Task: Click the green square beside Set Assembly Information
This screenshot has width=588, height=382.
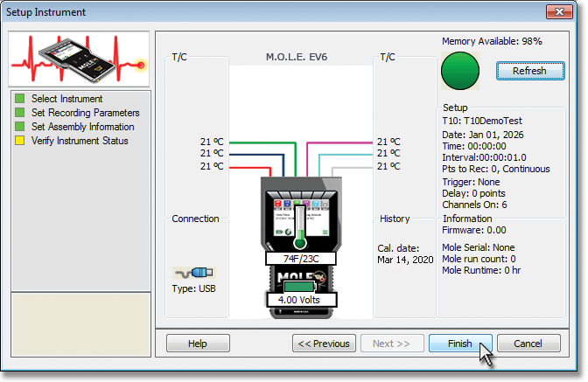Action: (x=19, y=127)
